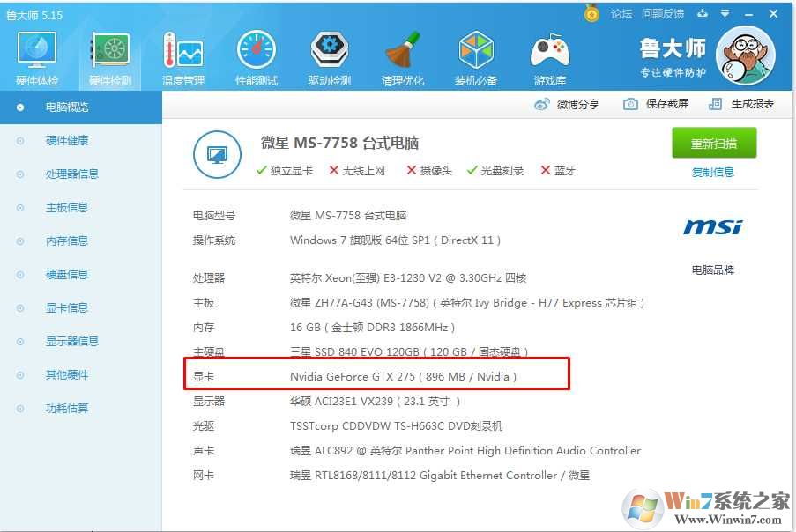
Task: Open 温度管理 temperature management
Action: click(x=183, y=58)
